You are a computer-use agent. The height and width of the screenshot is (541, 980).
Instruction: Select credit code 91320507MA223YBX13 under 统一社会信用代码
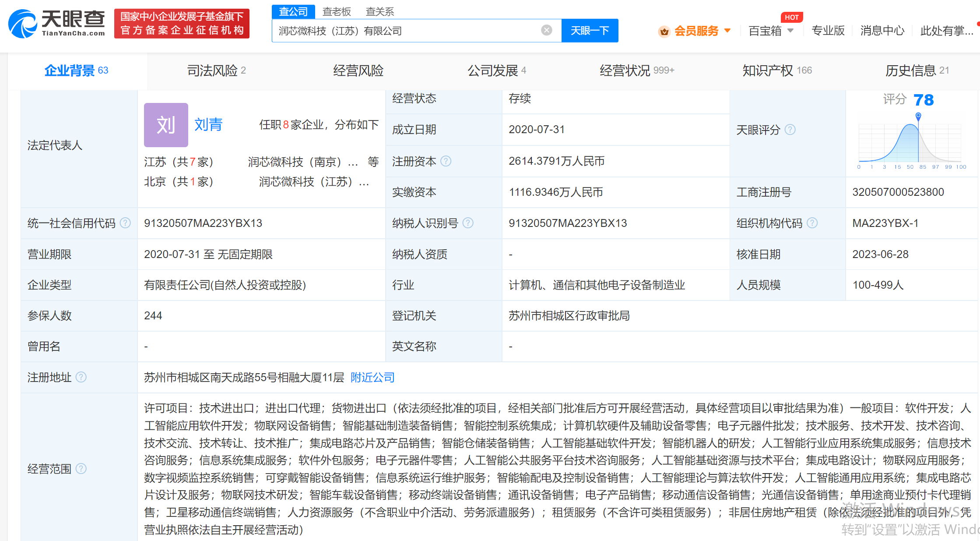(x=203, y=223)
